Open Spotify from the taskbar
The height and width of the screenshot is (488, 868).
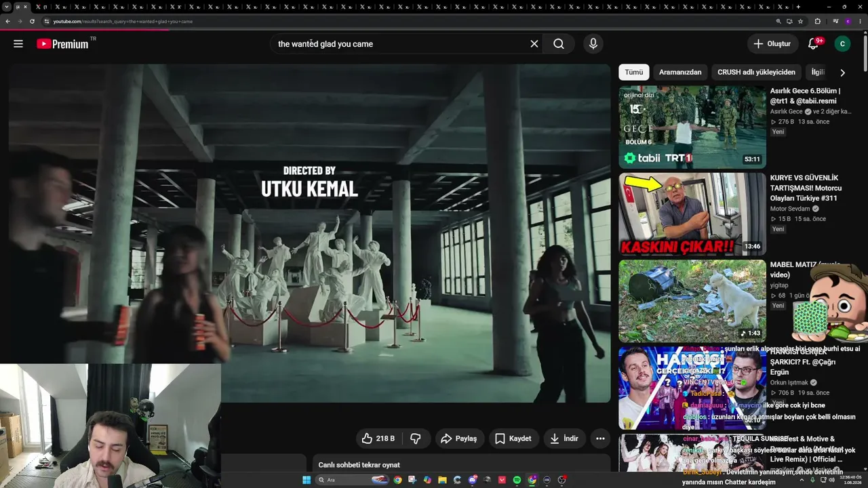(x=517, y=480)
